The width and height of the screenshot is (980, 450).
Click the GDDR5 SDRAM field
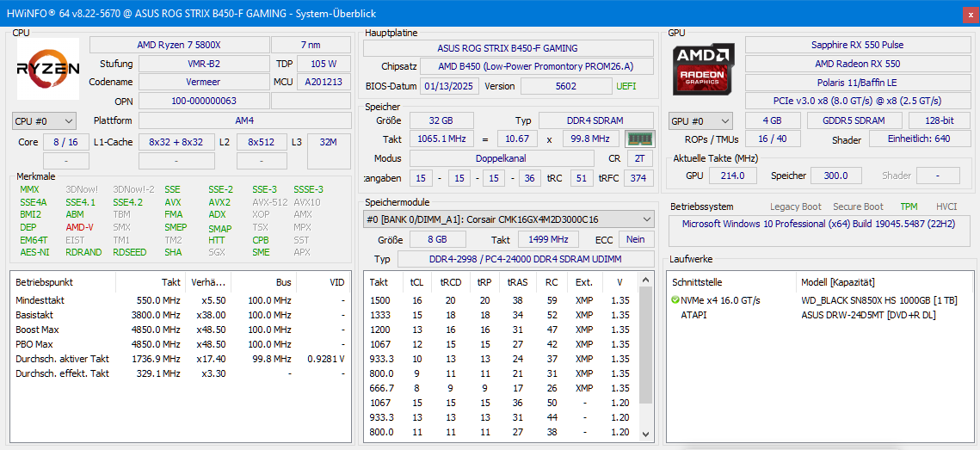click(854, 121)
